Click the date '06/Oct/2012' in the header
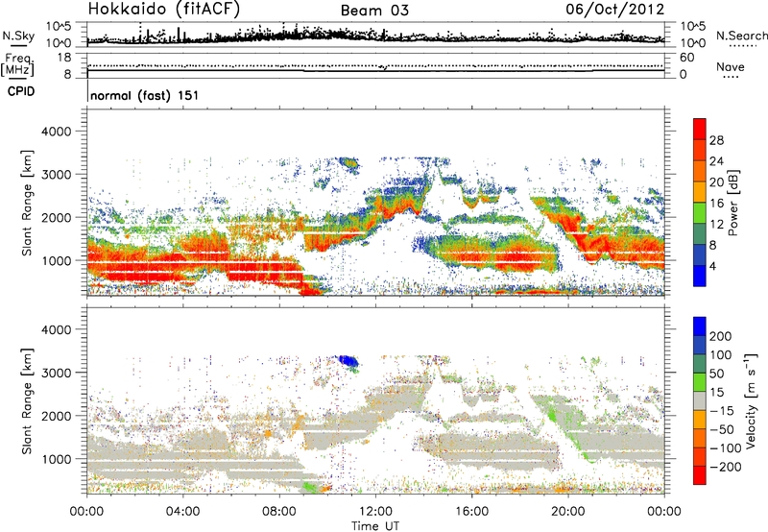 [615, 10]
